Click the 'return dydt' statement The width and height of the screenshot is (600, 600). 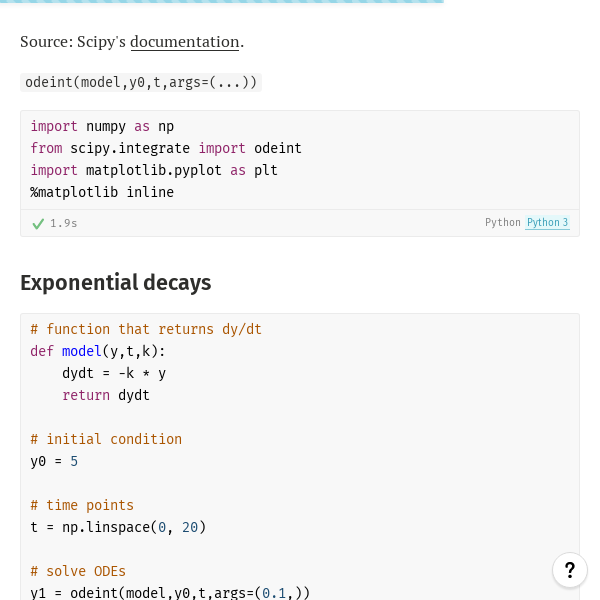pos(106,395)
